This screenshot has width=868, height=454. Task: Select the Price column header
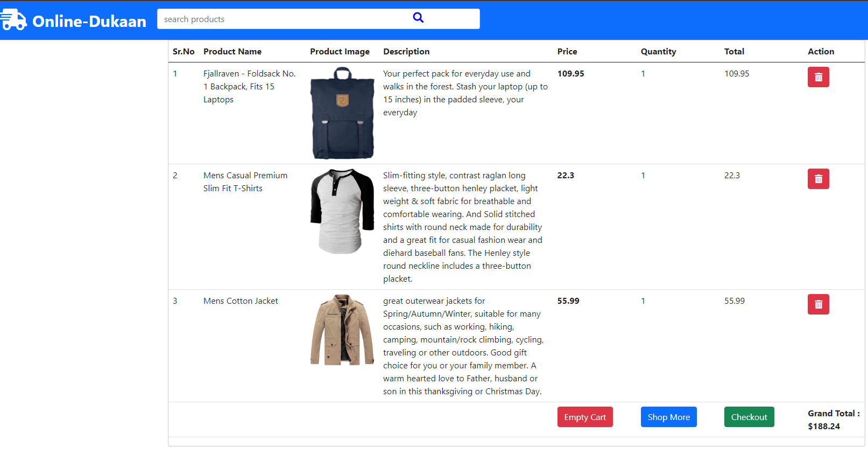(x=567, y=52)
